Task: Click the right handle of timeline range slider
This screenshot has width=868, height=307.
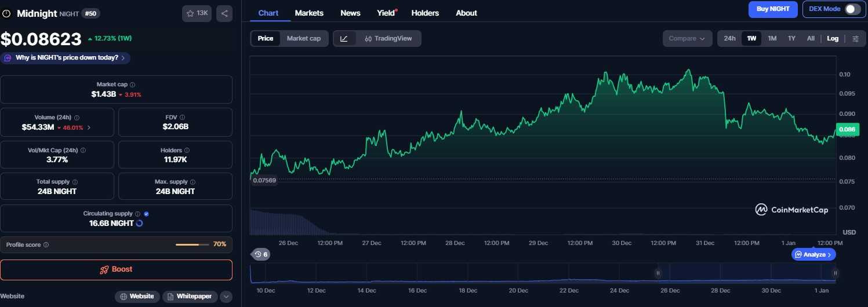Action: click(x=835, y=273)
